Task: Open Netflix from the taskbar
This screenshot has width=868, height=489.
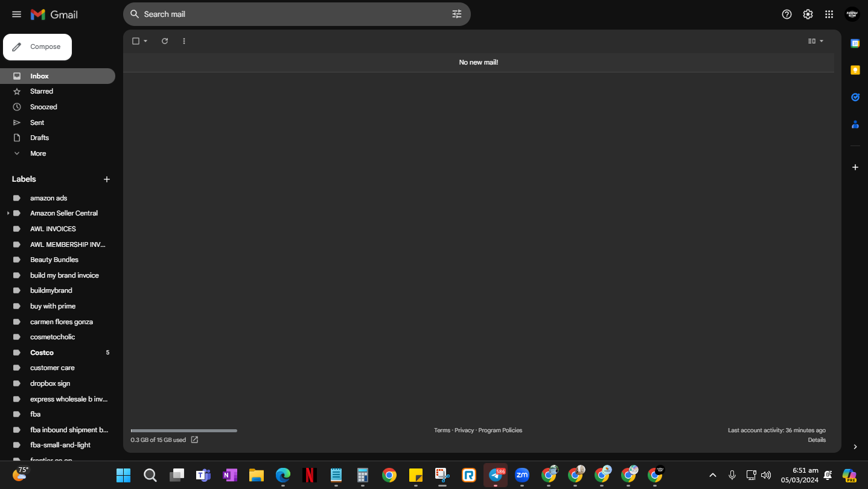Action: point(310,475)
